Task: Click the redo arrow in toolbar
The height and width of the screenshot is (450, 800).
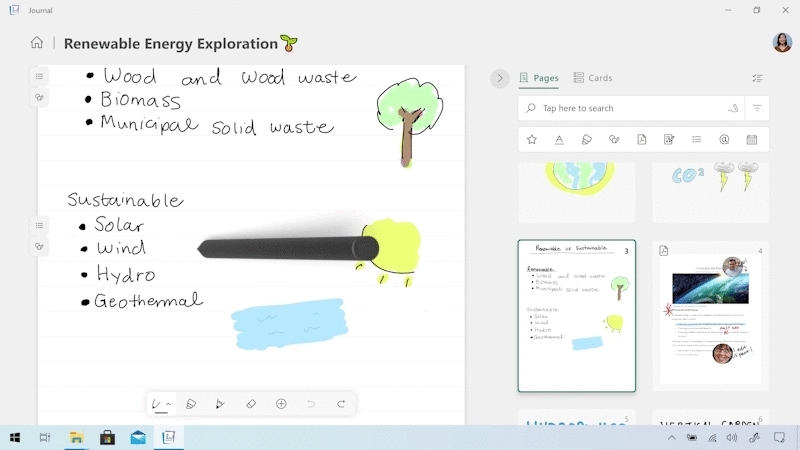Action: click(341, 404)
